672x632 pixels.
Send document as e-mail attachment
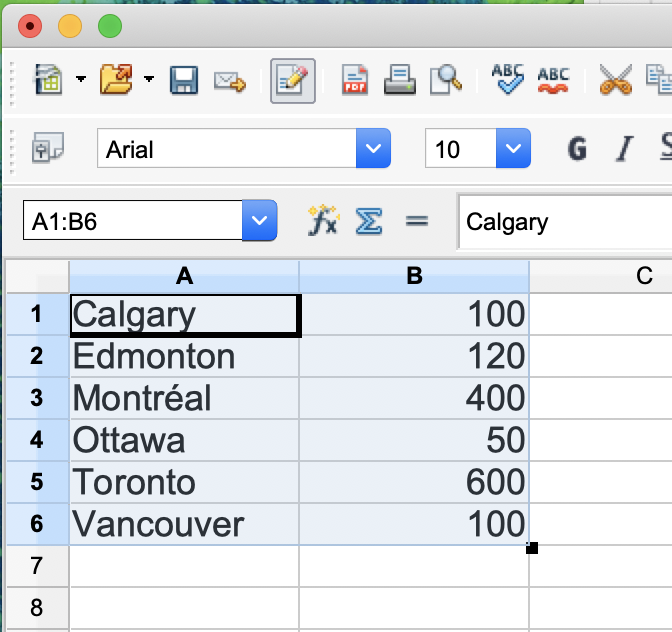tap(230, 81)
